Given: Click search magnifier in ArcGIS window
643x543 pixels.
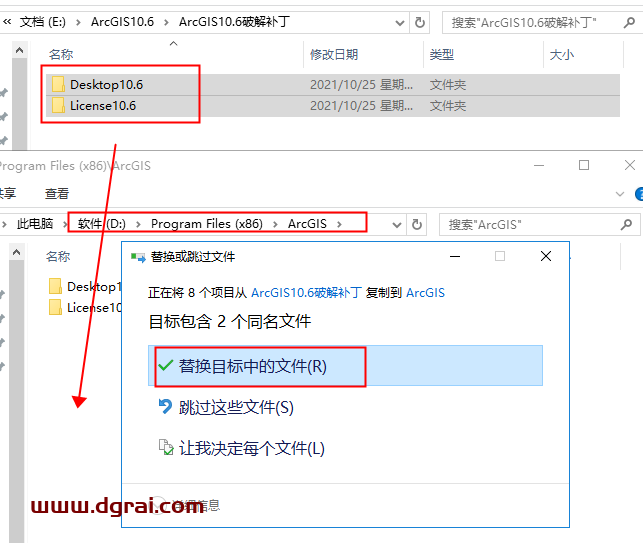Looking at the screenshot, I should click(x=626, y=224).
